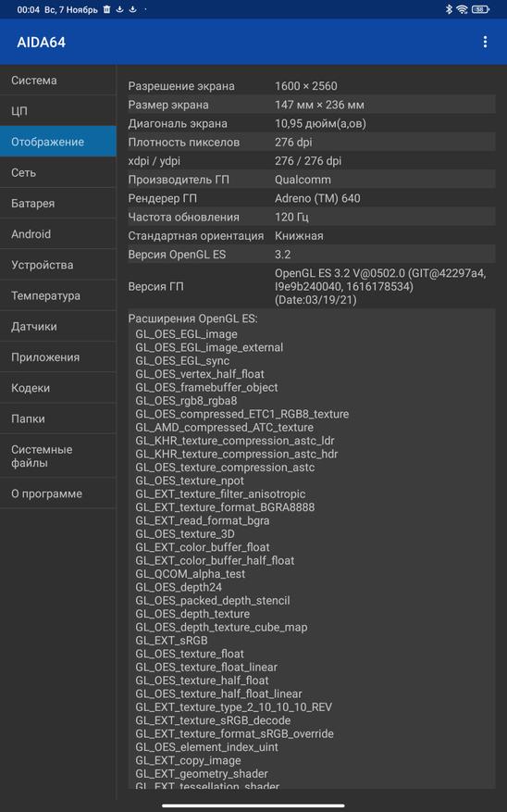
Task: Open the Приложения list
Action: 58,357
